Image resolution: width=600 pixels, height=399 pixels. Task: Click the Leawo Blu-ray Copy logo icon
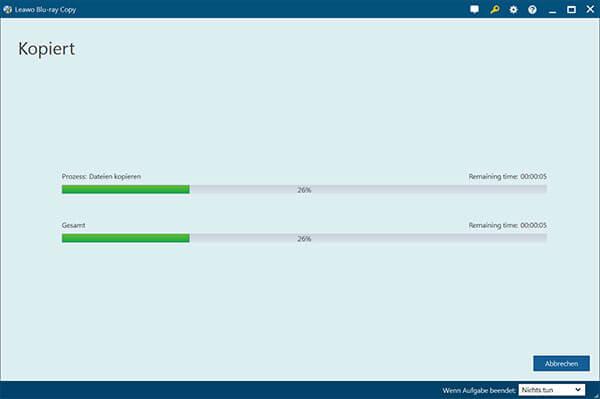pos(7,10)
